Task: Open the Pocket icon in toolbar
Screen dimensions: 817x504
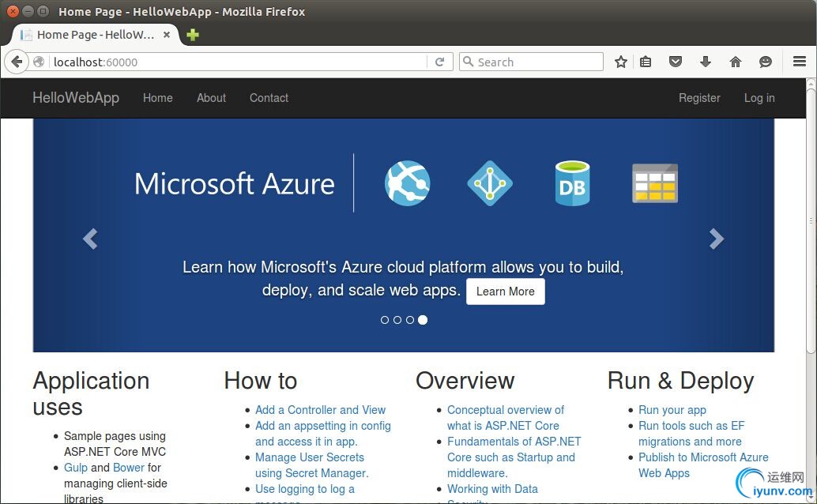Action: click(x=676, y=62)
